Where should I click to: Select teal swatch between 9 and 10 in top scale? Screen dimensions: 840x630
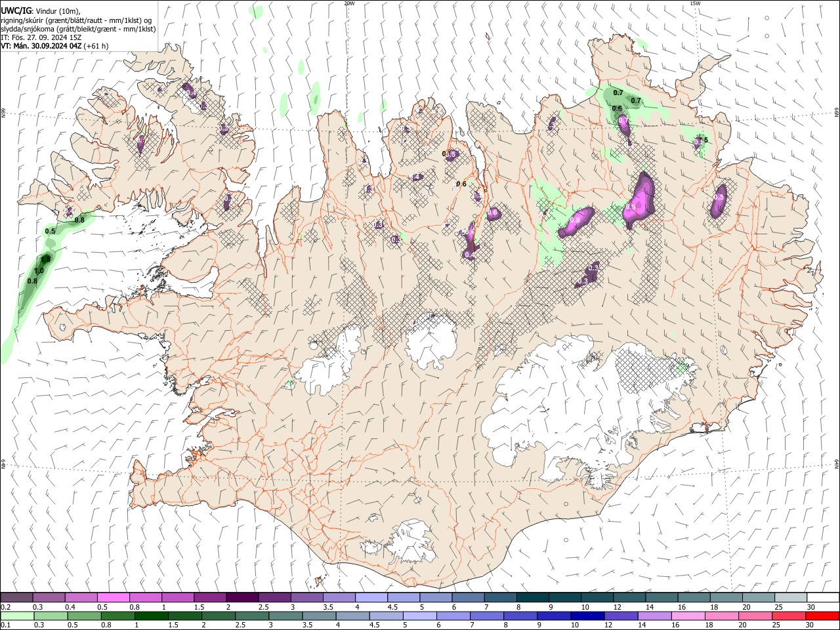[x=565, y=597]
